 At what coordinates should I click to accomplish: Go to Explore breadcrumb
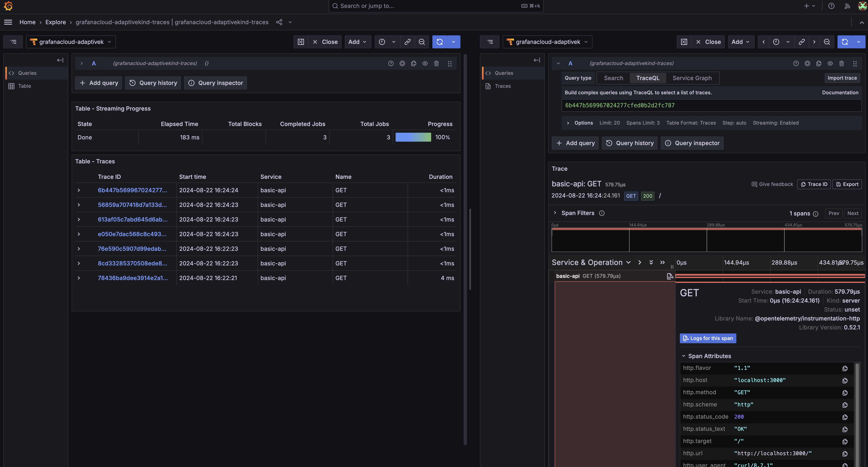click(x=56, y=22)
